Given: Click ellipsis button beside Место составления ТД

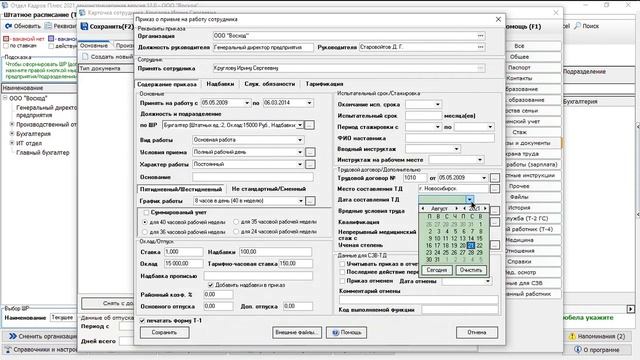Looking at the screenshot, I should pyautogui.click(x=494, y=189).
